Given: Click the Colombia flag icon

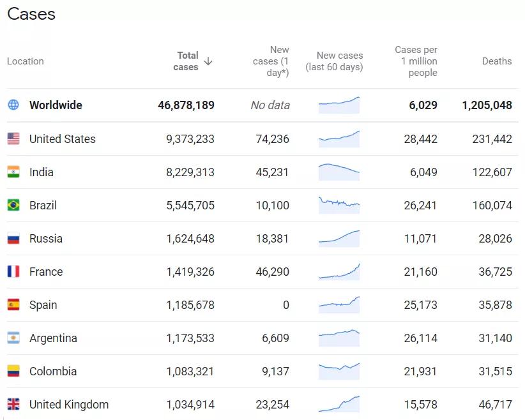Looking at the screenshot, I should pos(13,371).
